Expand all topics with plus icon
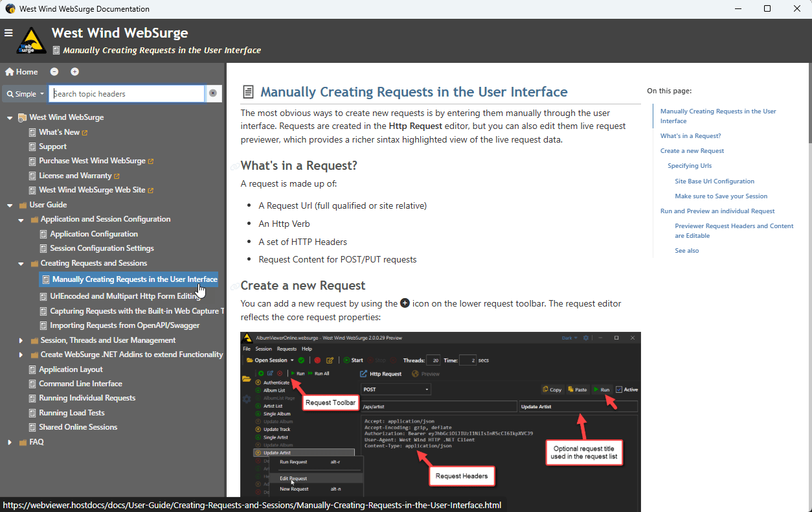 tap(75, 72)
